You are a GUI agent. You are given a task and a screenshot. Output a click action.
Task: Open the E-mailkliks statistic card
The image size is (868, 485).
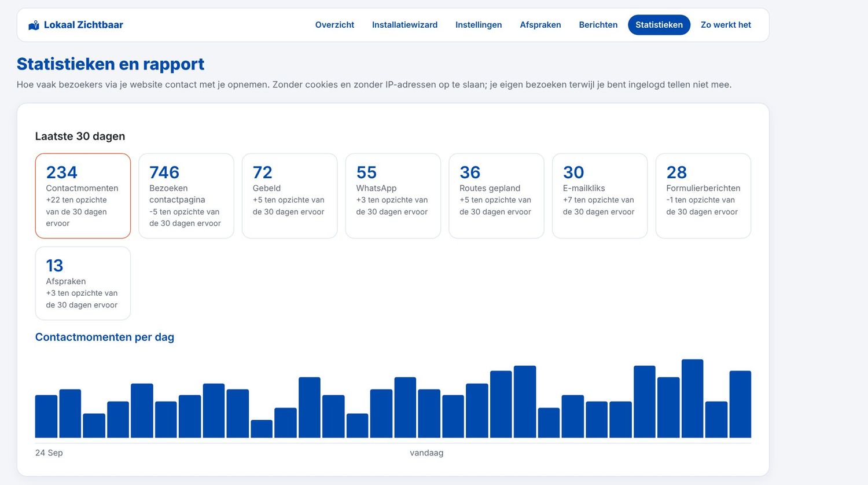pos(599,196)
